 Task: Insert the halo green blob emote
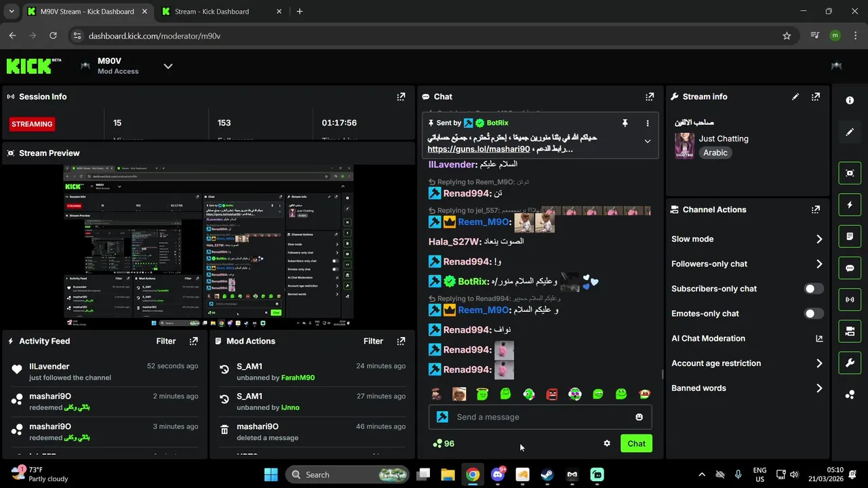(x=482, y=394)
